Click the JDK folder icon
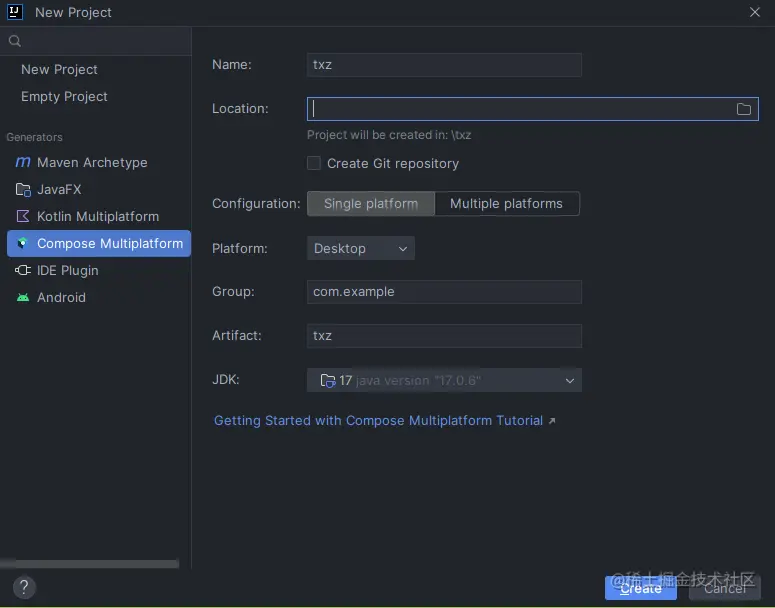 pos(328,381)
